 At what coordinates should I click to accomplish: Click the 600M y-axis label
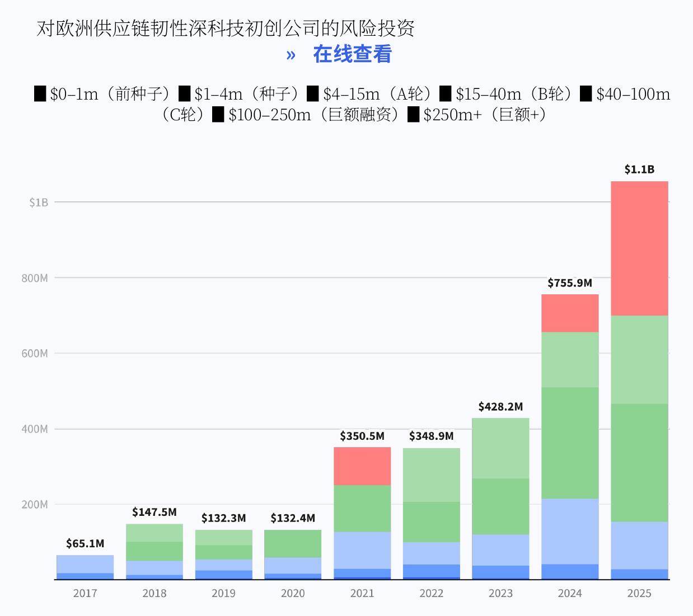tap(35, 354)
